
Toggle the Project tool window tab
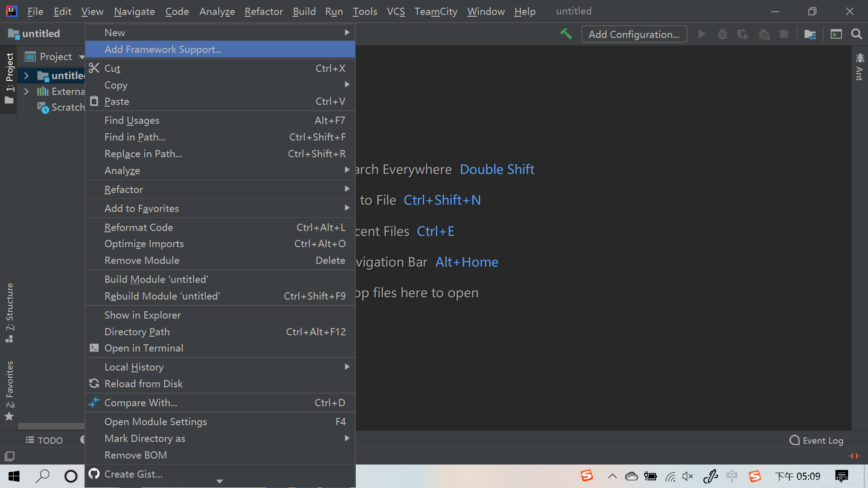9,78
